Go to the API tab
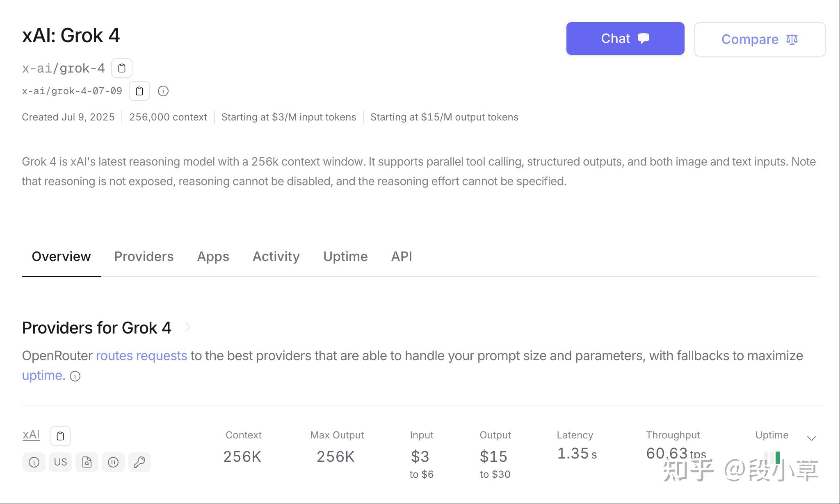The height and width of the screenshot is (504, 840). [401, 257]
